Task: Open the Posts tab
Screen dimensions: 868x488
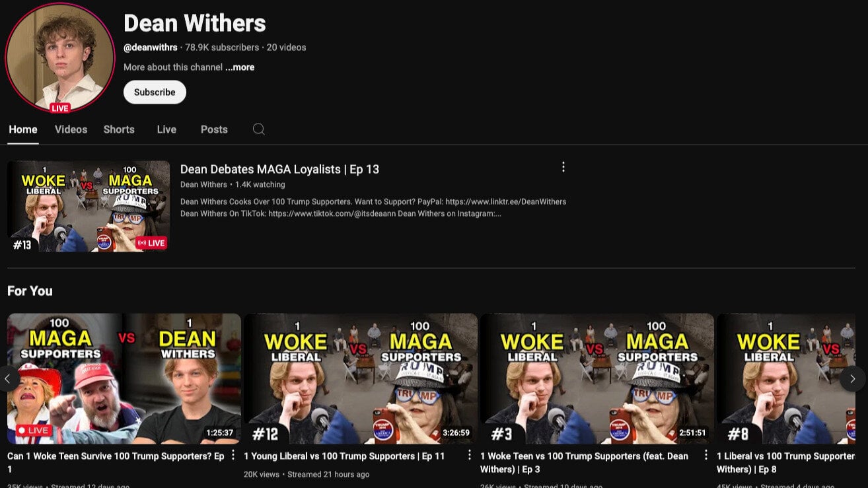Action: pos(214,129)
